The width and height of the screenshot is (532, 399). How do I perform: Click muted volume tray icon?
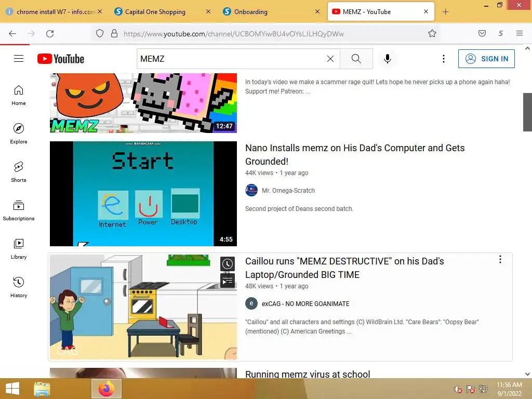pos(458,389)
